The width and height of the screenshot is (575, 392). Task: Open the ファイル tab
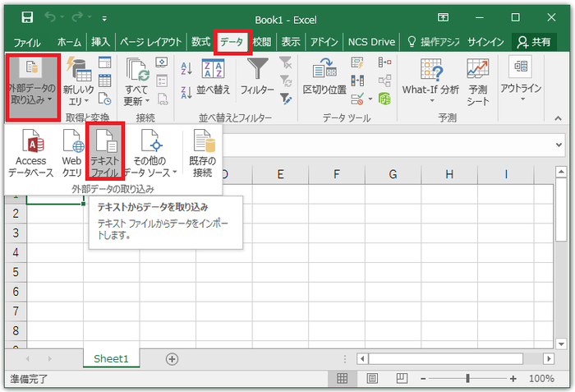coord(27,43)
